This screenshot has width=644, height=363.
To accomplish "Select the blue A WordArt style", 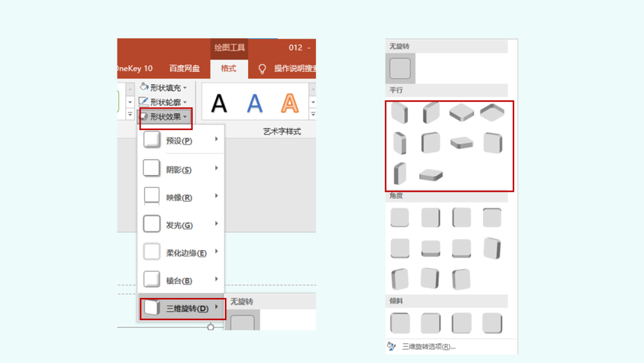I will pyautogui.click(x=255, y=104).
